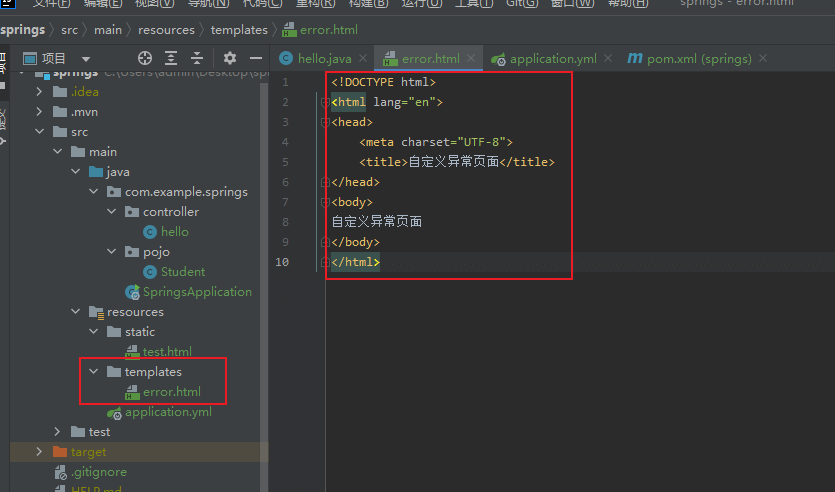Close the application.yml tab
835x492 pixels.
pos(608,58)
